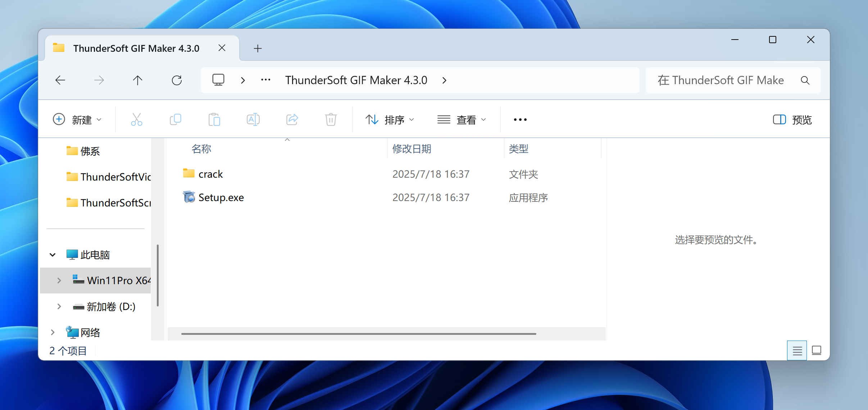The height and width of the screenshot is (410, 868).
Task: Switch to details list view
Action: click(x=797, y=350)
